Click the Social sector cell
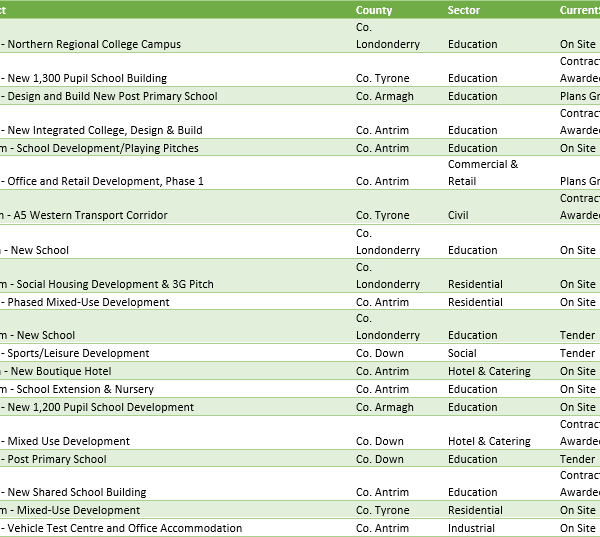Viewport: 600px width, 537px height. coord(462,353)
